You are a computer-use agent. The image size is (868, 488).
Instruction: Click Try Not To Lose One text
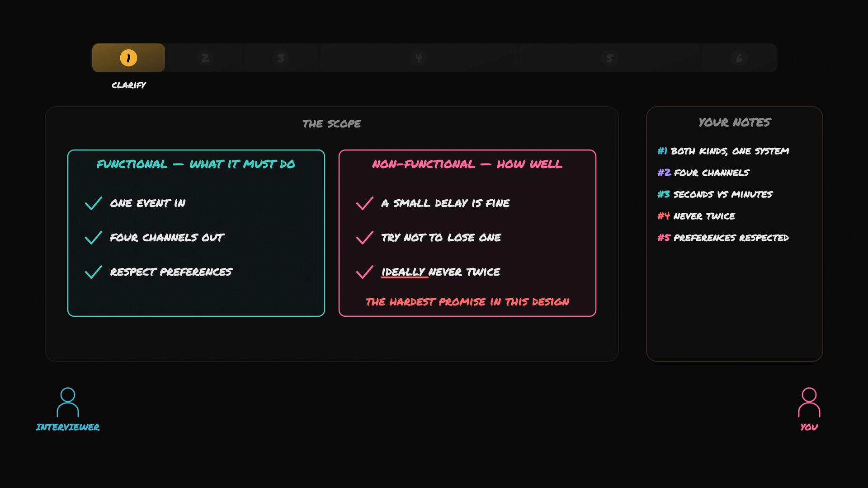click(x=441, y=238)
